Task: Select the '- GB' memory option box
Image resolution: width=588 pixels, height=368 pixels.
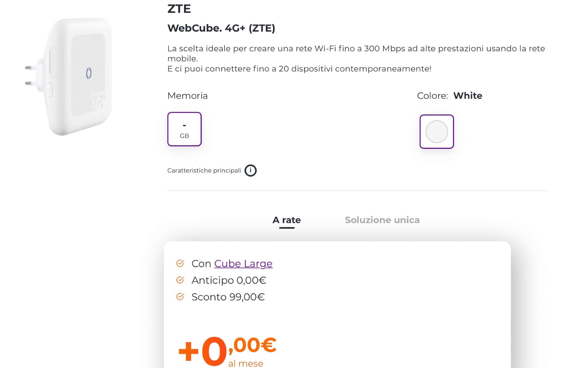Action: [184, 129]
